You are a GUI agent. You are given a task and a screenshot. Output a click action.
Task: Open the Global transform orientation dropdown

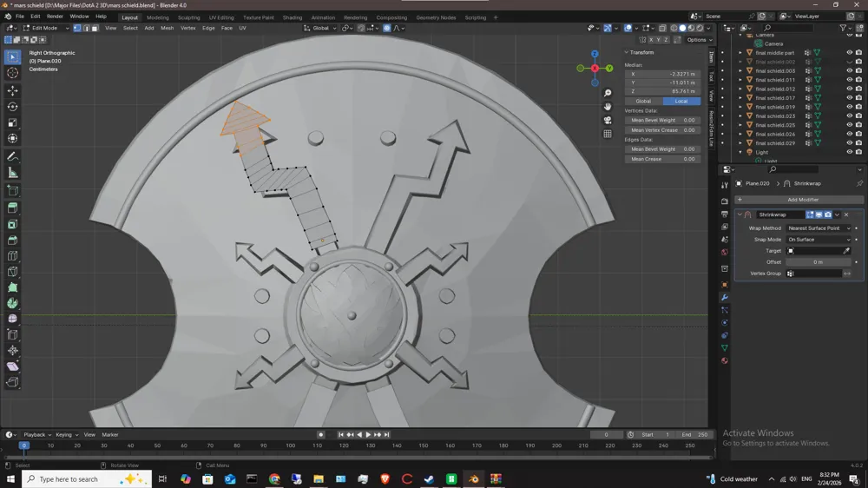pos(320,29)
